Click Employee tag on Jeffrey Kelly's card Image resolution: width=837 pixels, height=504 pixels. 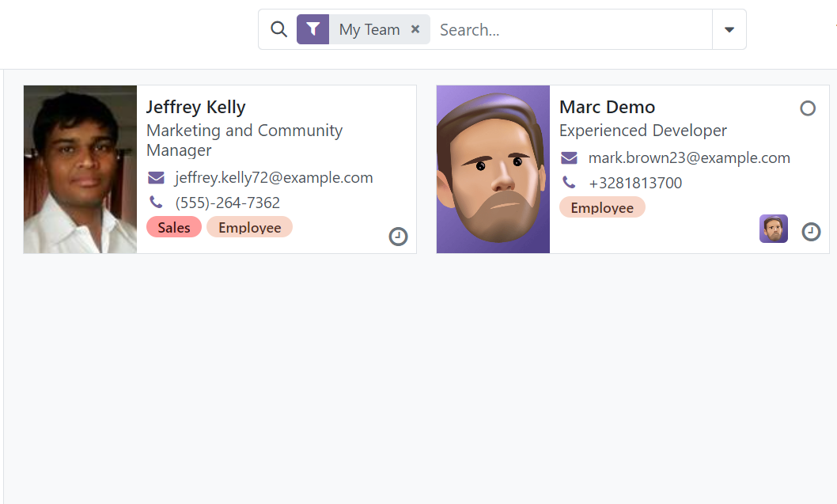(249, 228)
